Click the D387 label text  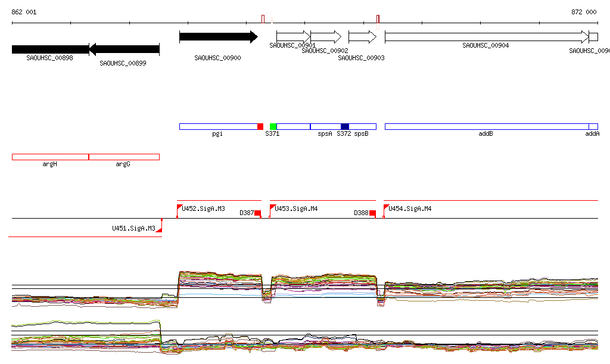click(247, 213)
